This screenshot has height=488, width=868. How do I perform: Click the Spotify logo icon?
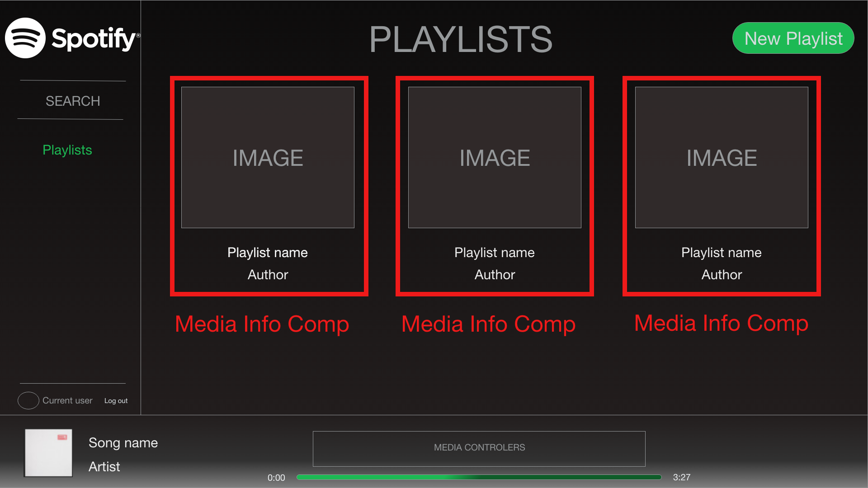coord(25,38)
